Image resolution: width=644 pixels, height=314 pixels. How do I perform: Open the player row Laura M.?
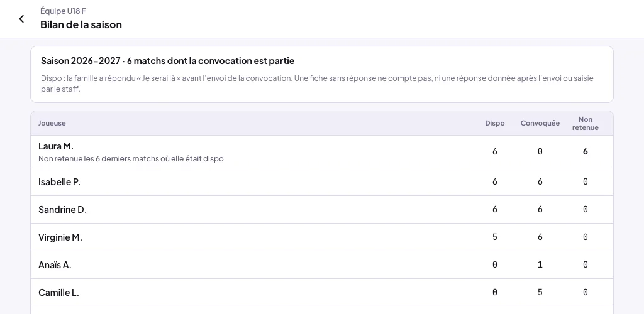[322, 152]
